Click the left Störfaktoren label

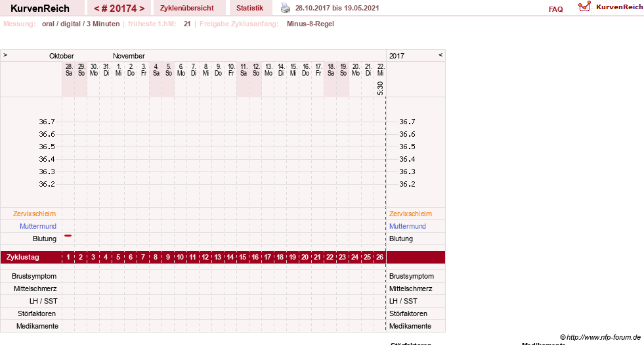37,313
